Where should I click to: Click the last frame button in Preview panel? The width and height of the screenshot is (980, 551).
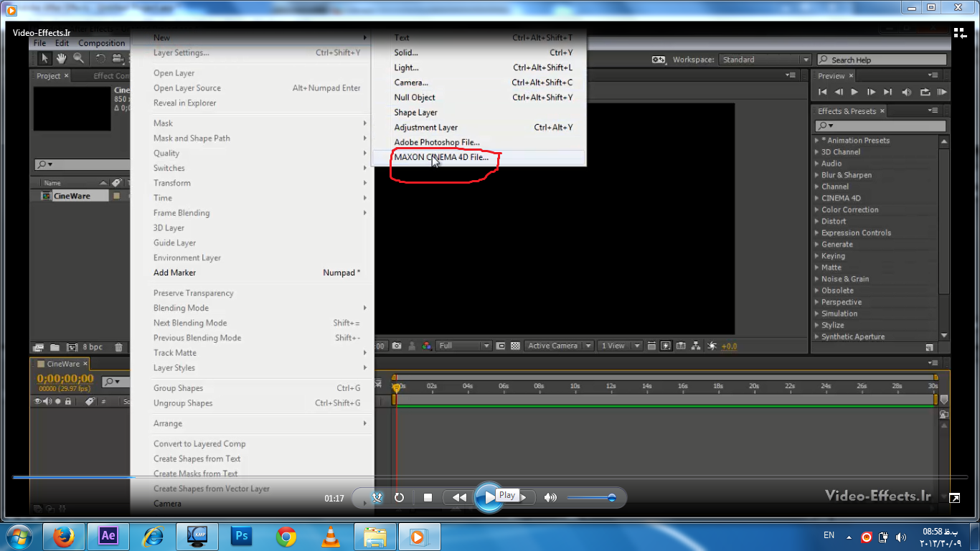(887, 92)
